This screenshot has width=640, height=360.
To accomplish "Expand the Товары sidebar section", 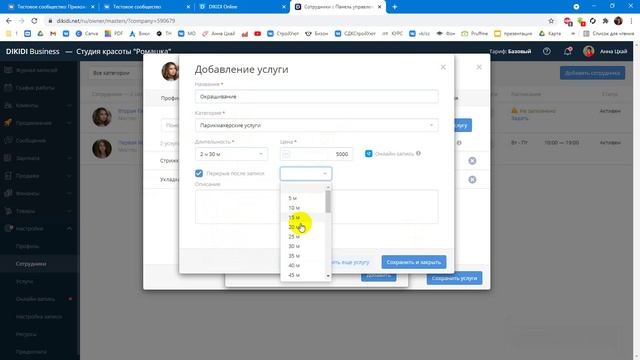I will click(x=69, y=211).
